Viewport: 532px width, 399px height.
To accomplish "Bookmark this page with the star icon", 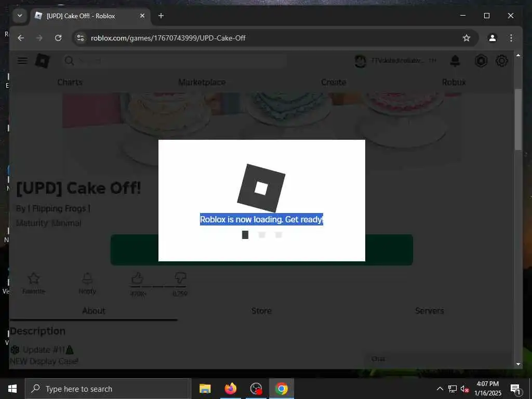I will [x=467, y=38].
